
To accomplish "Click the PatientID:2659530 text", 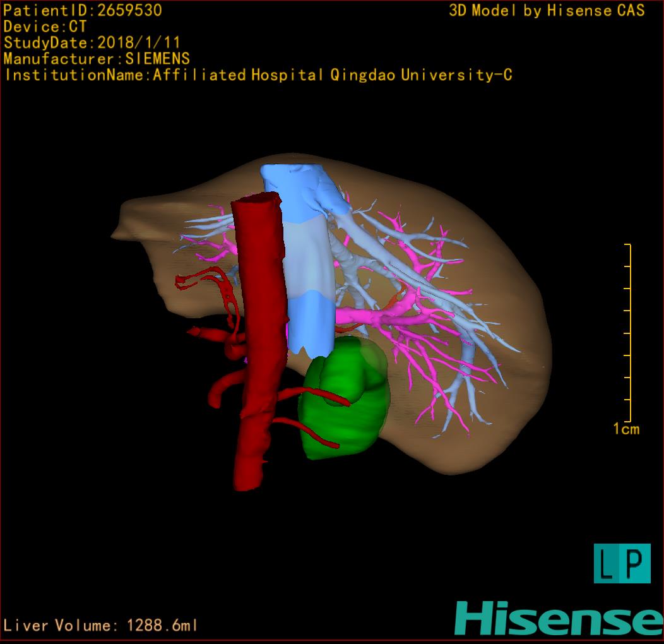I will pos(83,11).
